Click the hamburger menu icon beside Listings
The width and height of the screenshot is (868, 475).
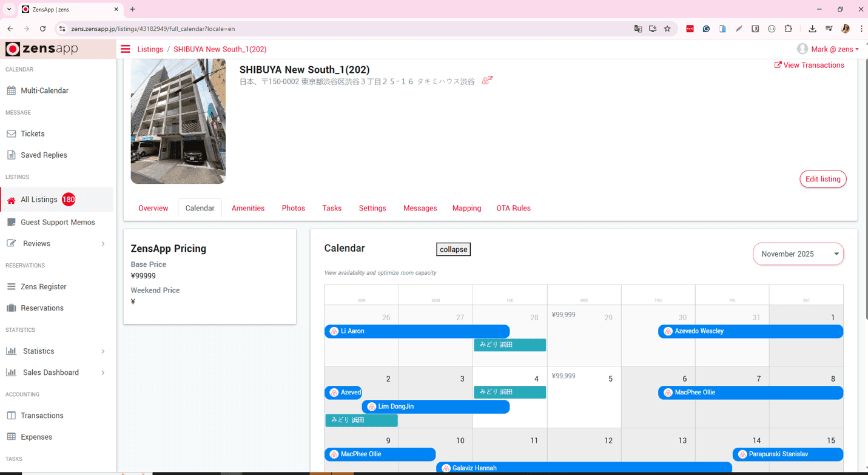click(126, 49)
